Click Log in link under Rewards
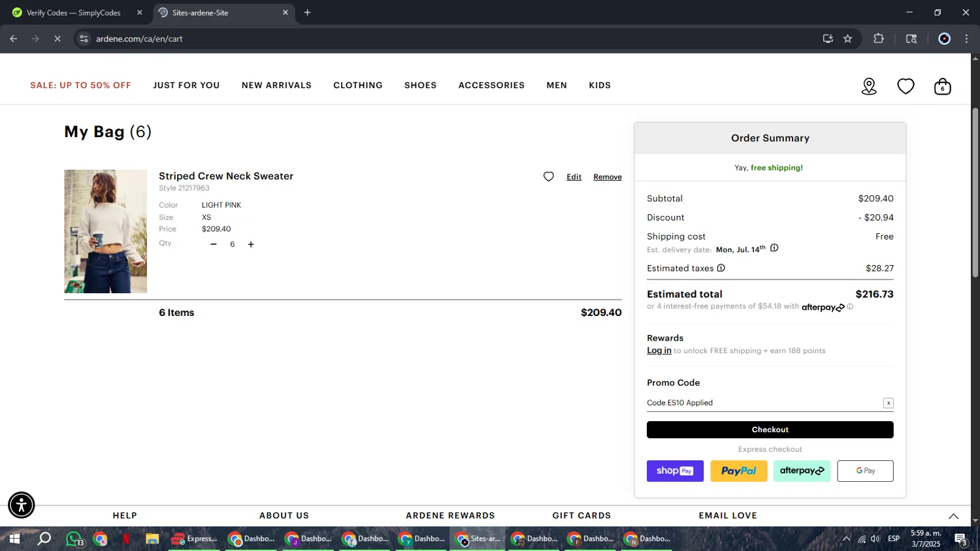This screenshot has height=551, width=980. [x=659, y=351]
